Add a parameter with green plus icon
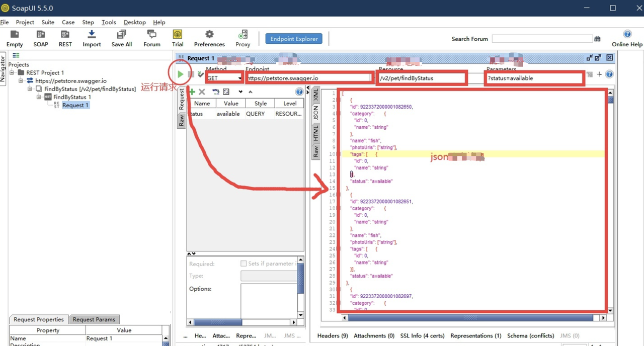644x346 pixels. pos(192,92)
